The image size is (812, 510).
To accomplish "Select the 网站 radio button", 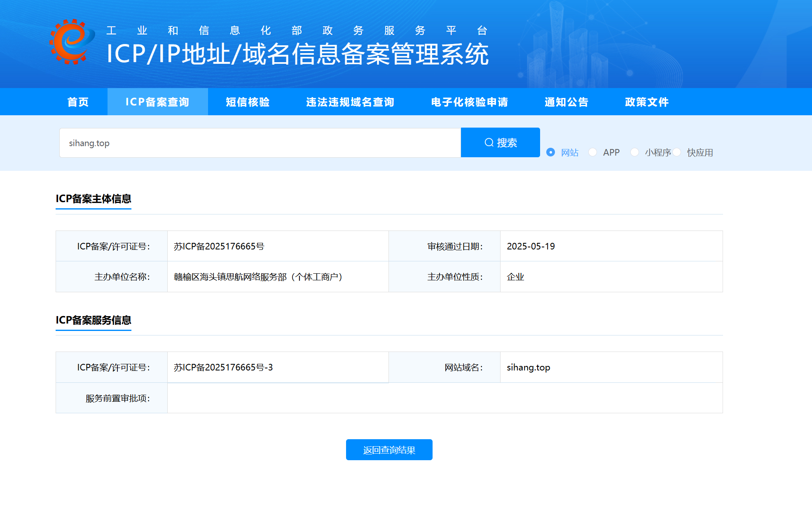I will point(550,152).
